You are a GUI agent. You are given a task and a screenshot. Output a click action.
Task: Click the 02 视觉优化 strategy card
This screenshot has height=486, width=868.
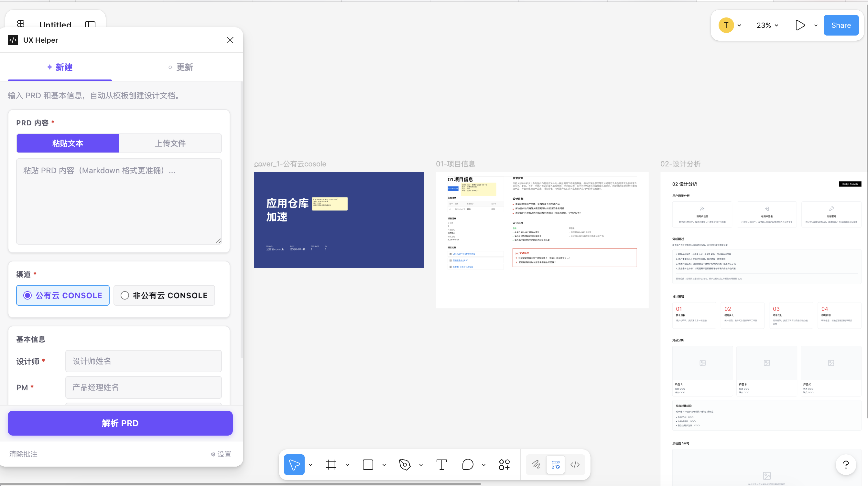point(742,315)
